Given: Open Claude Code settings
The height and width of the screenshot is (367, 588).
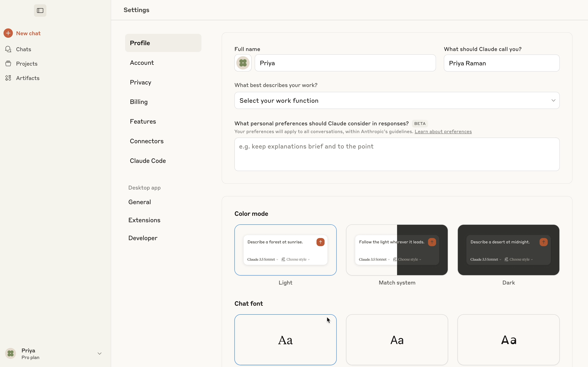Looking at the screenshot, I should point(148,161).
